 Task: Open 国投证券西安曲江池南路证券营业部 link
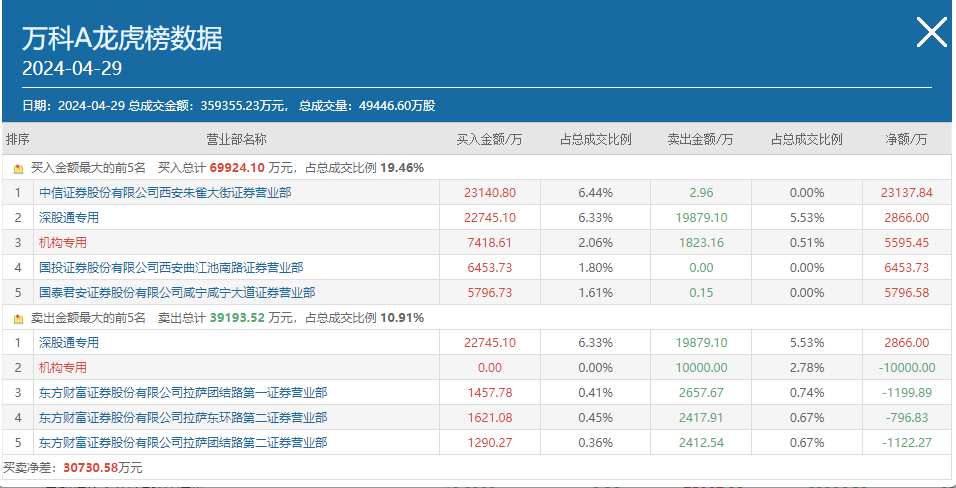click(x=171, y=268)
